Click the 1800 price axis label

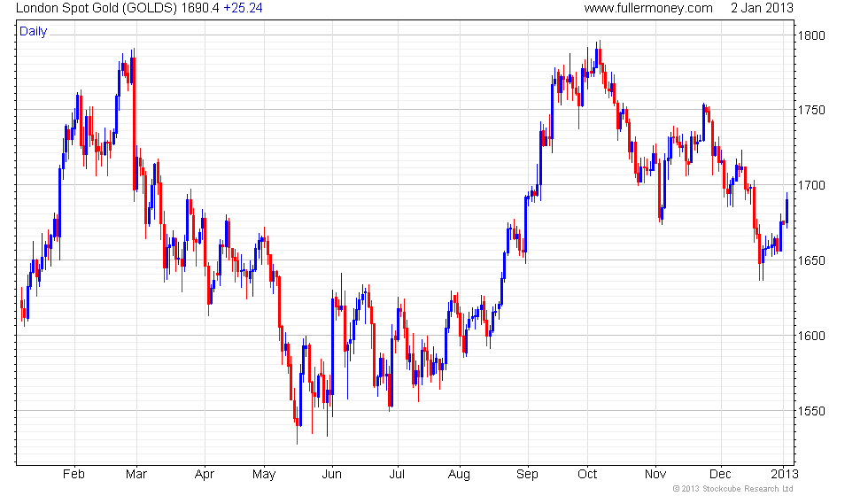pyautogui.click(x=811, y=36)
